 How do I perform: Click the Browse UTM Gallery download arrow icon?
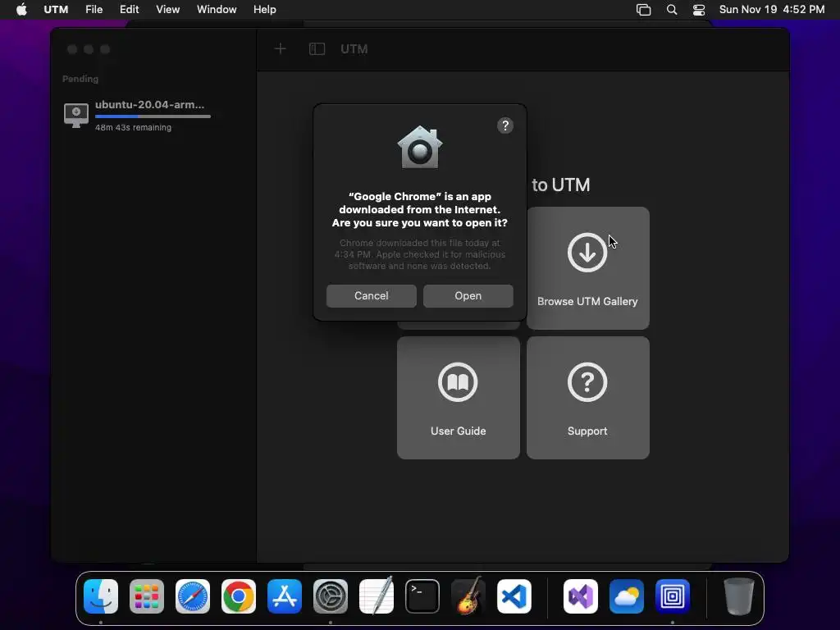(587, 253)
